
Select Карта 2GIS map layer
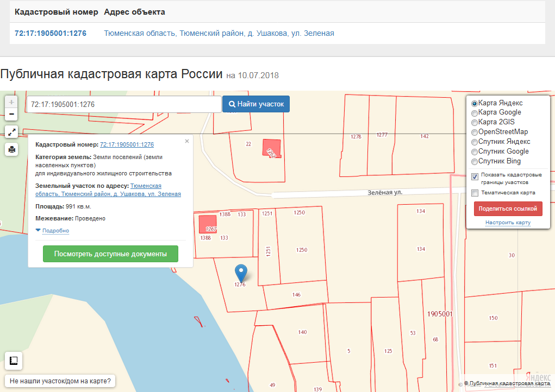475,123
